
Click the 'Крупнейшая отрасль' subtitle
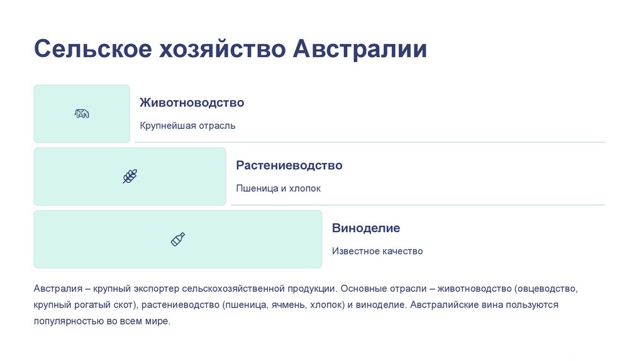tap(187, 126)
